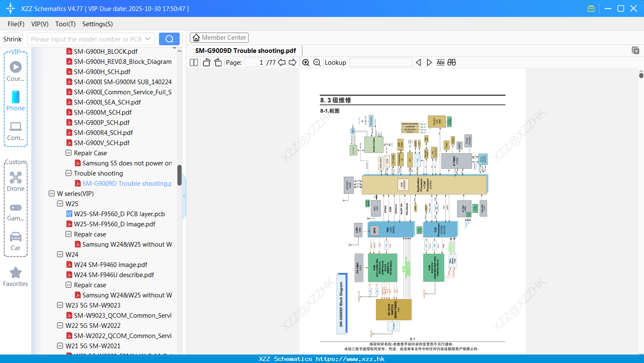
Task: Click the block diagram page thumbnail
Action: click(x=412, y=212)
